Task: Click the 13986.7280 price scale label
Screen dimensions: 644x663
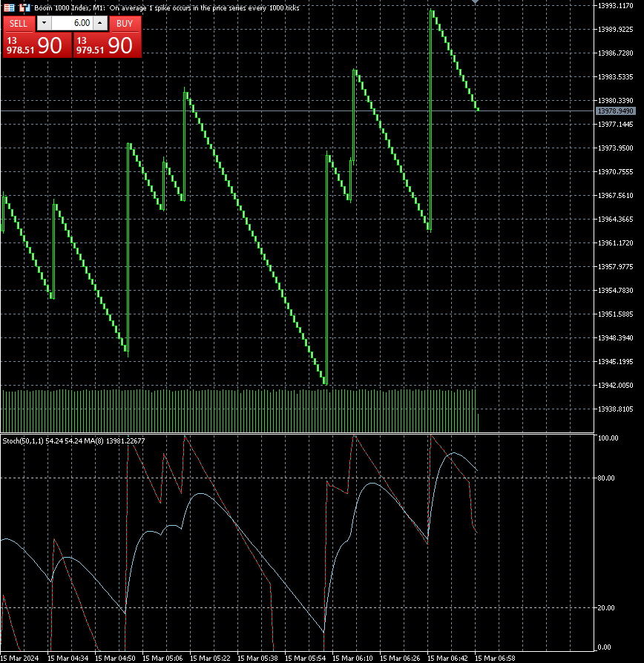Action: click(x=615, y=53)
